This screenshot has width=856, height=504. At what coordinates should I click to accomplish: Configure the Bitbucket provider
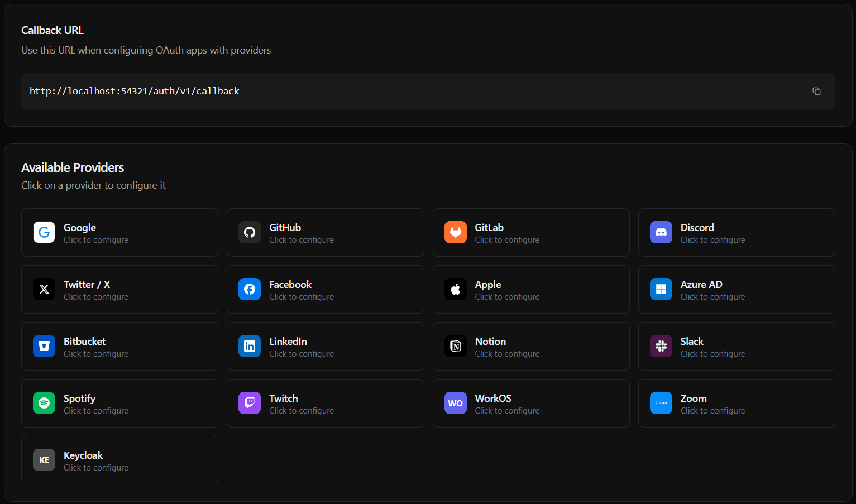[119, 346]
